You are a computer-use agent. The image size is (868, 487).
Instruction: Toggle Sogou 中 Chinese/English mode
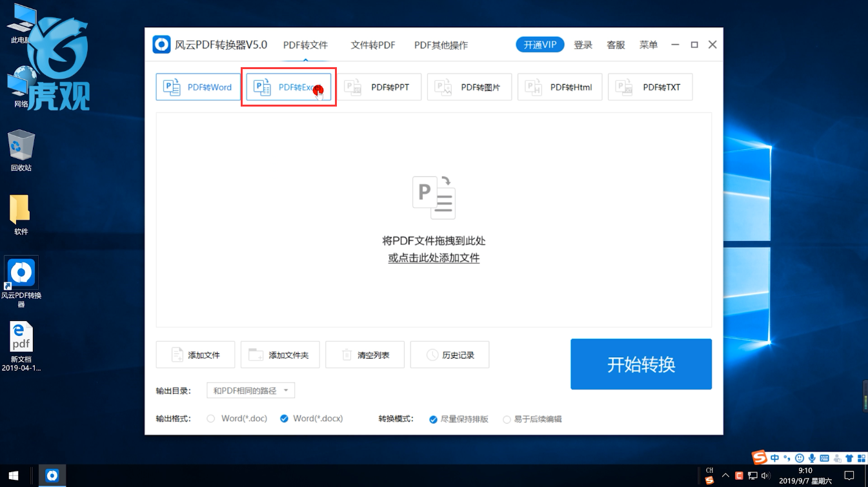click(x=774, y=458)
